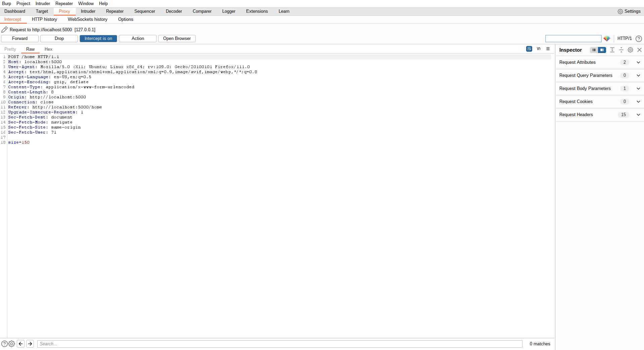Click the Referer header line
Screen dimensions: 644x350
point(55,107)
